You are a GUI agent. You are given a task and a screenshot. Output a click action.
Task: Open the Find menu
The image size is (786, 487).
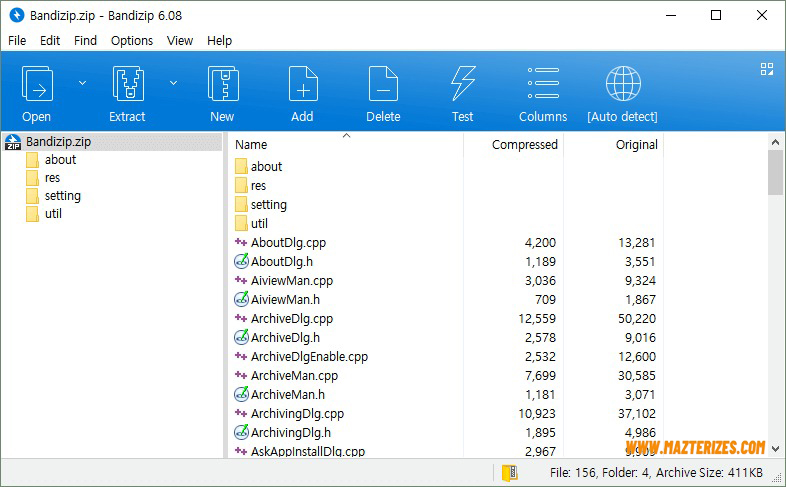pyautogui.click(x=85, y=41)
